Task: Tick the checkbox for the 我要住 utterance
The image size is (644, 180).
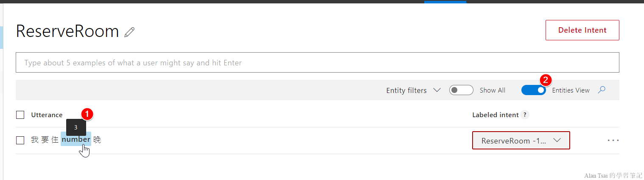Action: 20,140
